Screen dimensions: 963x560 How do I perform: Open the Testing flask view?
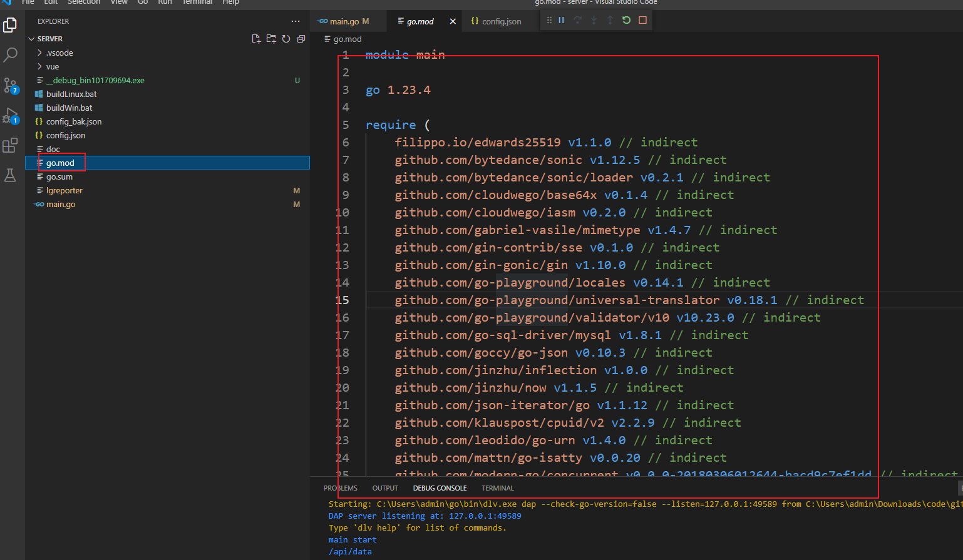(10, 175)
